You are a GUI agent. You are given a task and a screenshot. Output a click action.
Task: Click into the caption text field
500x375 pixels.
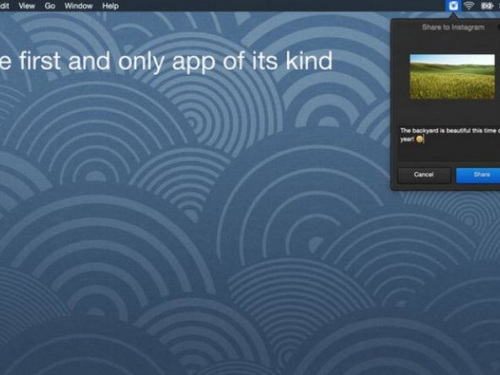pos(449,143)
